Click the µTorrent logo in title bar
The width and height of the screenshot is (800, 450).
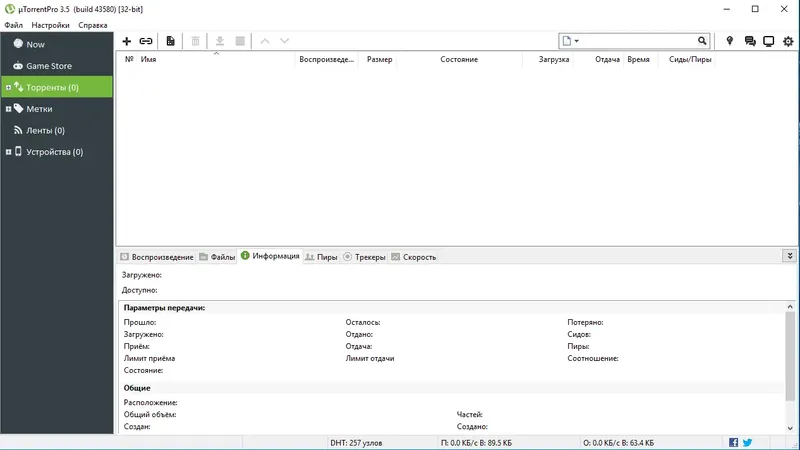(10, 9)
